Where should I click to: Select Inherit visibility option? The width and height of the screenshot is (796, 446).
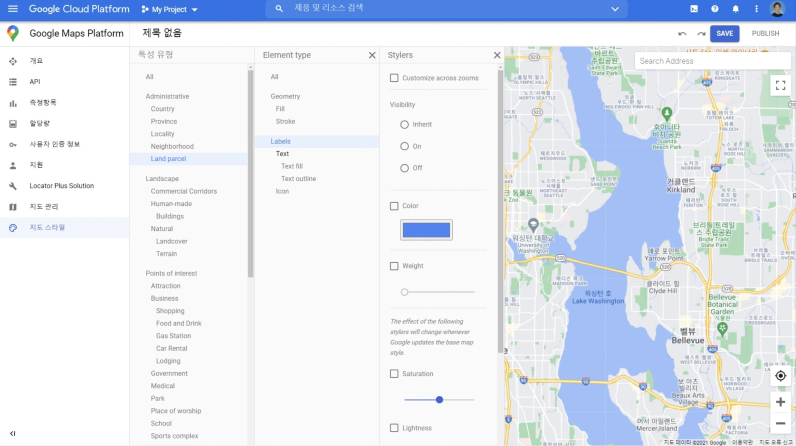point(404,124)
